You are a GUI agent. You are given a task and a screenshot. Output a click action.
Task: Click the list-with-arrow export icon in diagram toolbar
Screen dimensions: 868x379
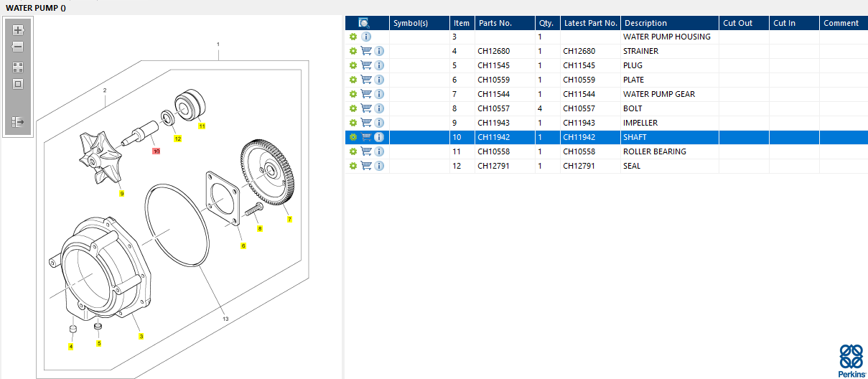click(x=19, y=122)
